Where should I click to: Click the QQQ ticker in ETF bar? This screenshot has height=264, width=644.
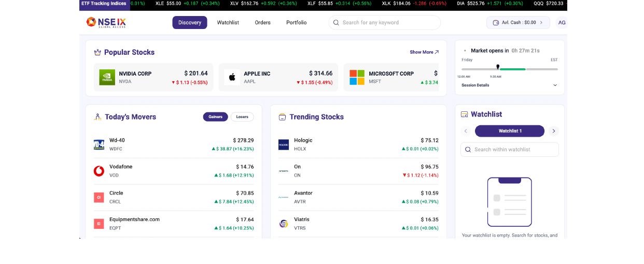[550, 4]
